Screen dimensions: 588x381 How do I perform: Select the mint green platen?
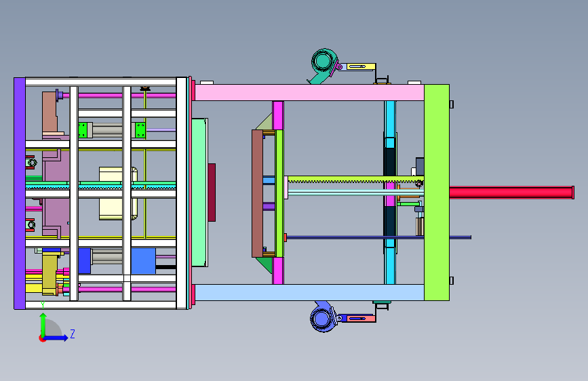(x=199, y=193)
